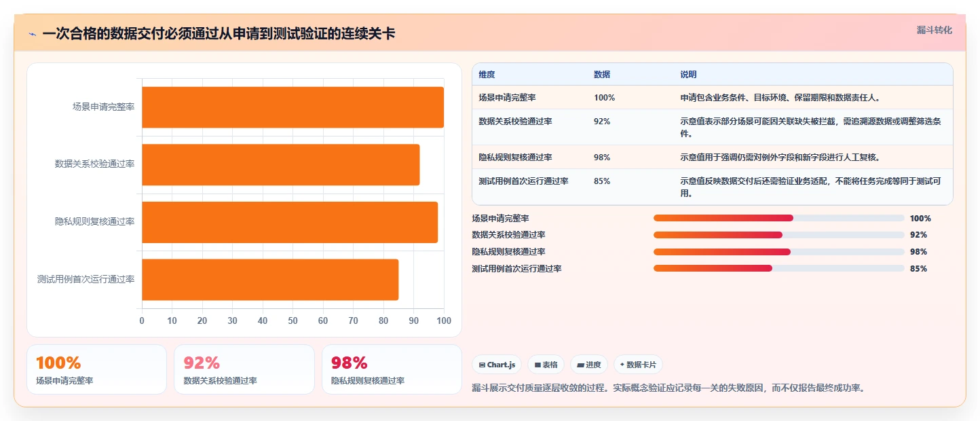Click the 测试用例首次运行通过率 chart axis label
Viewport: 980px width, 421px height.
(x=86, y=279)
